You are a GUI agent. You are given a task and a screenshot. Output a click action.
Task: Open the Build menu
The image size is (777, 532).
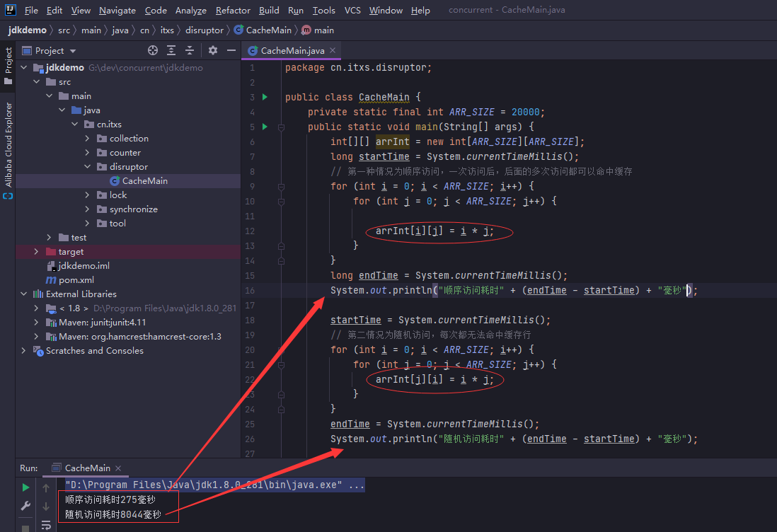click(x=269, y=10)
